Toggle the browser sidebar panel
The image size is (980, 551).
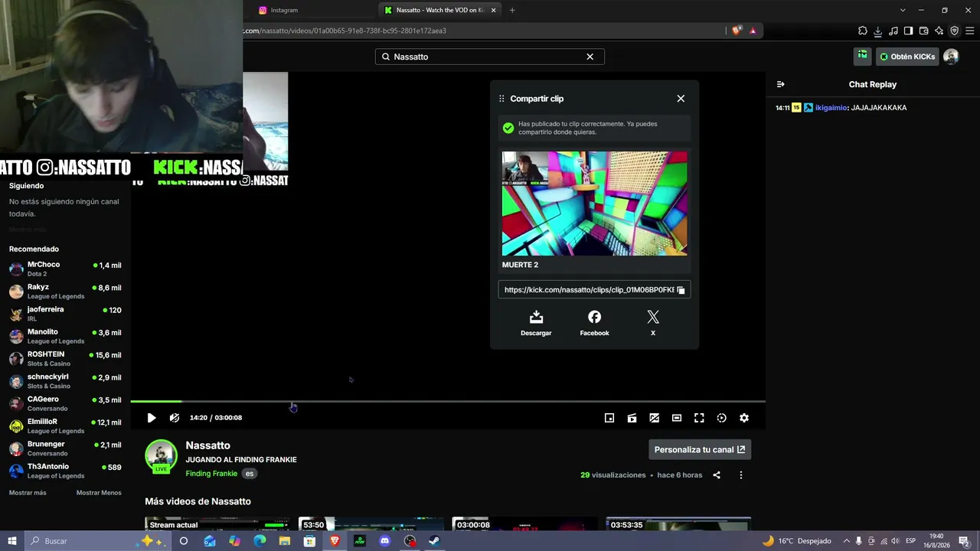click(909, 31)
